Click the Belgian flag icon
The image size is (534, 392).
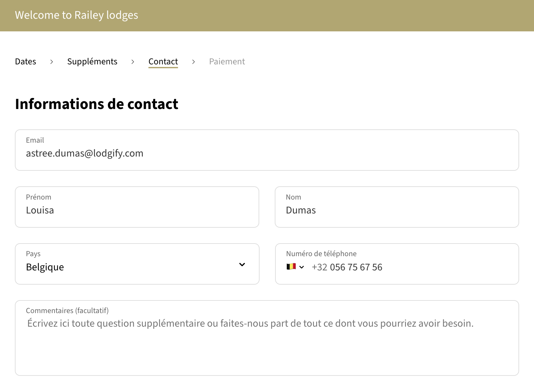tap(291, 267)
